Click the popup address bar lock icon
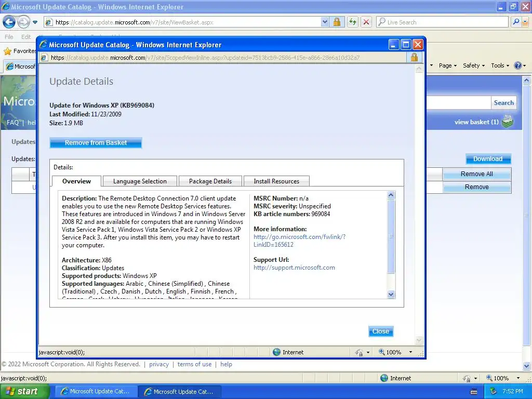 (414, 57)
